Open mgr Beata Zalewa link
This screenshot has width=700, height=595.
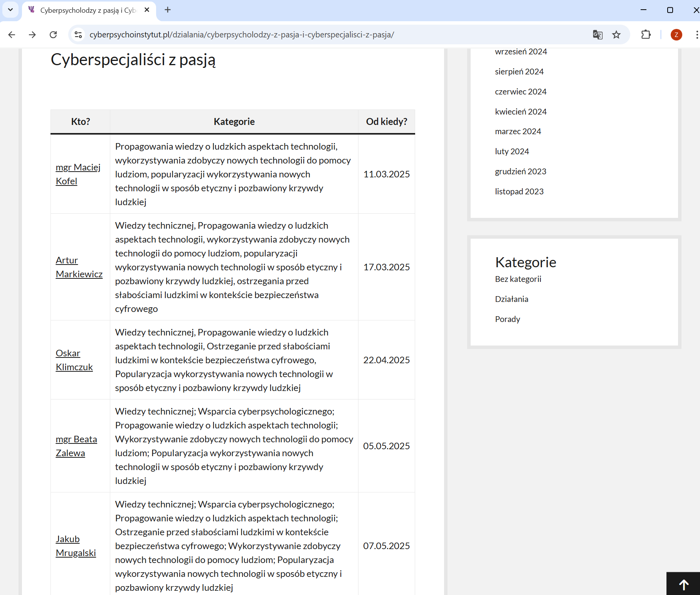click(x=76, y=446)
